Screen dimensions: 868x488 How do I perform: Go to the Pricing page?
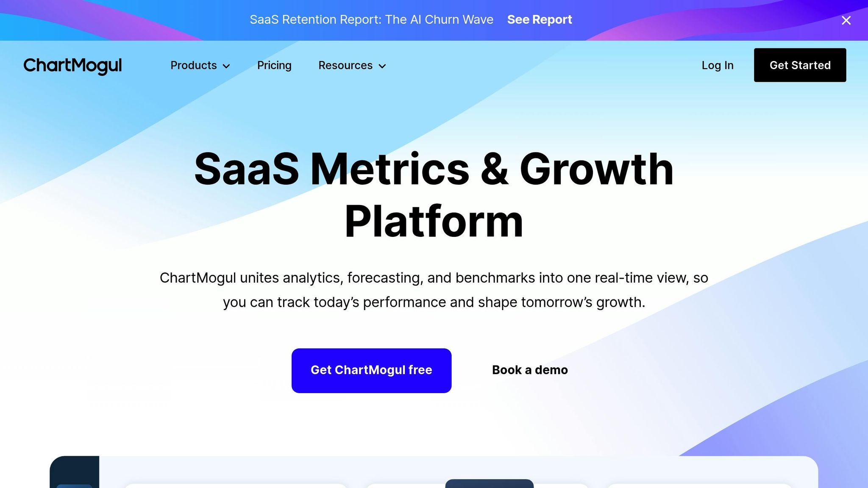pyautogui.click(x=274, y=66)
